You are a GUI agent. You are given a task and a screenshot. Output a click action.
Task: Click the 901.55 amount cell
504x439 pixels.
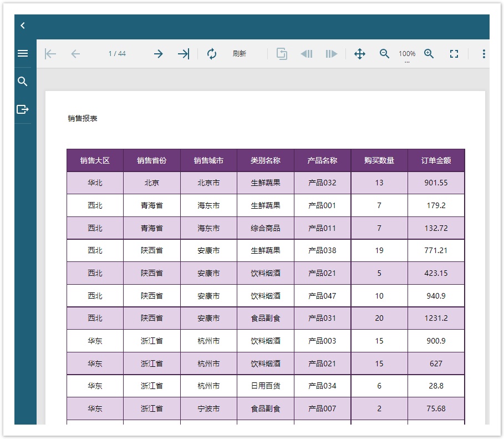tap(436, 183)
